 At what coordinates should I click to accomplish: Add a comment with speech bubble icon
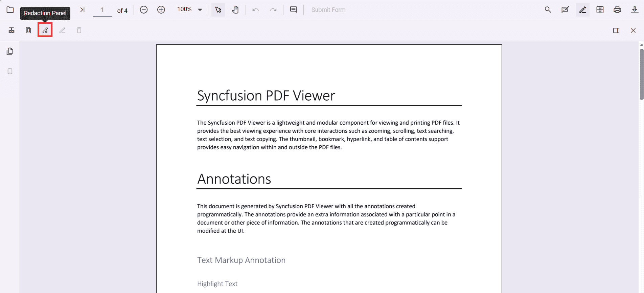click(x=294, y=10)
